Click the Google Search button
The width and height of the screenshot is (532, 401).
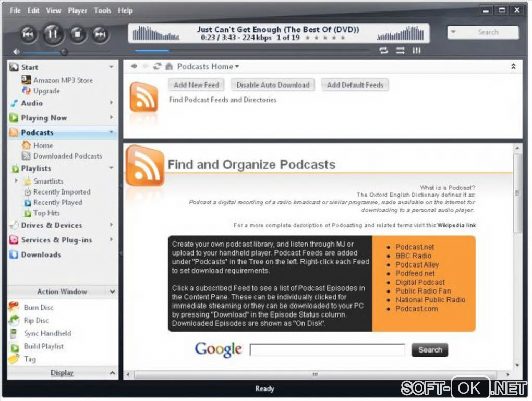[430, 350]
